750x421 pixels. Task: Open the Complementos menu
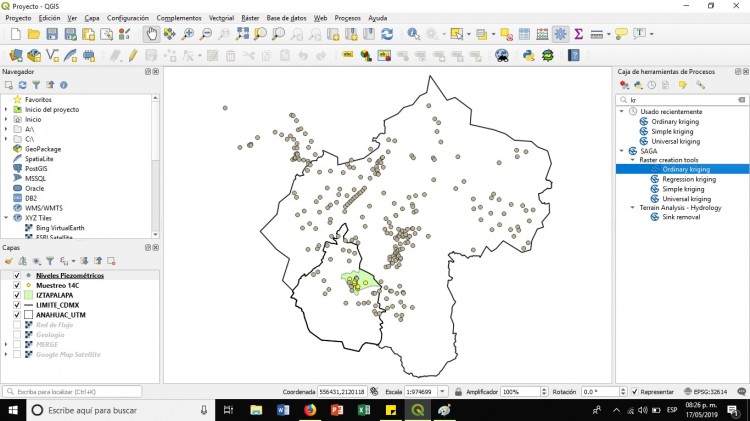click(179, 18)
